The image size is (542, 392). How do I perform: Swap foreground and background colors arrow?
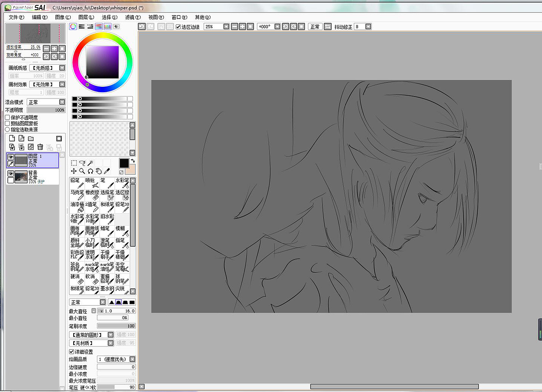133,161
